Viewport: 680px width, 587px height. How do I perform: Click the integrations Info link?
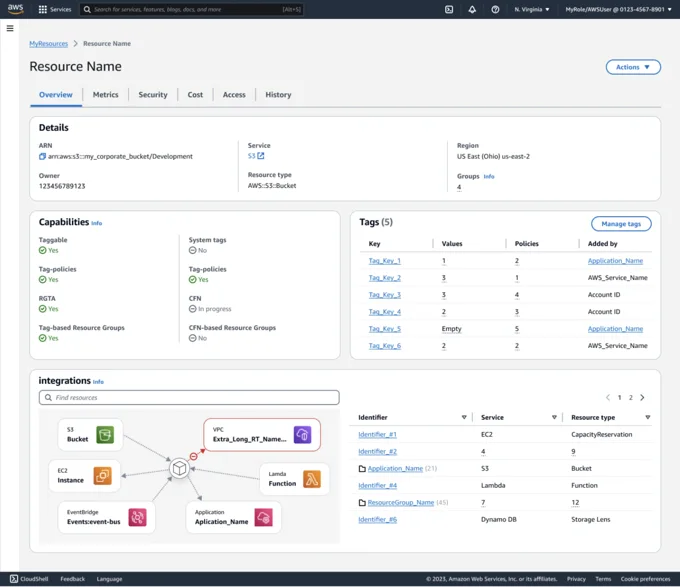98,382
